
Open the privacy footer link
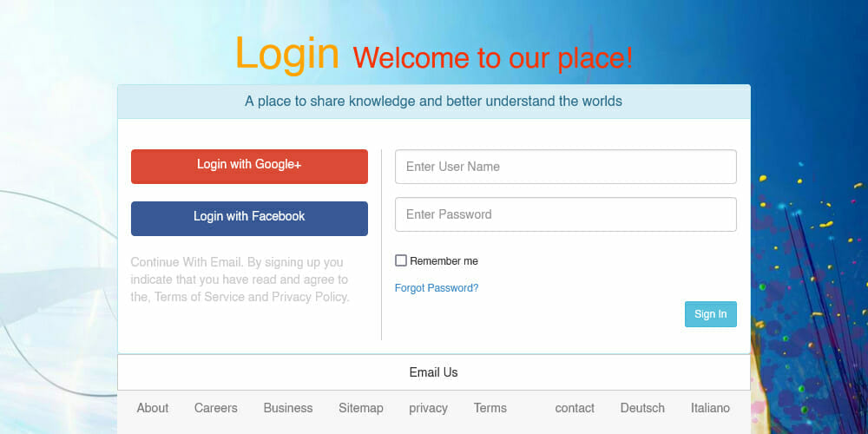tap(428, 408)
